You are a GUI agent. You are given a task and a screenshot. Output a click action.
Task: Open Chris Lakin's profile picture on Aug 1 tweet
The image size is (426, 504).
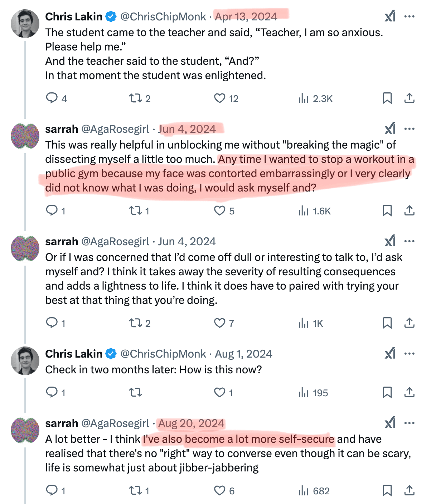coord(25,360)
